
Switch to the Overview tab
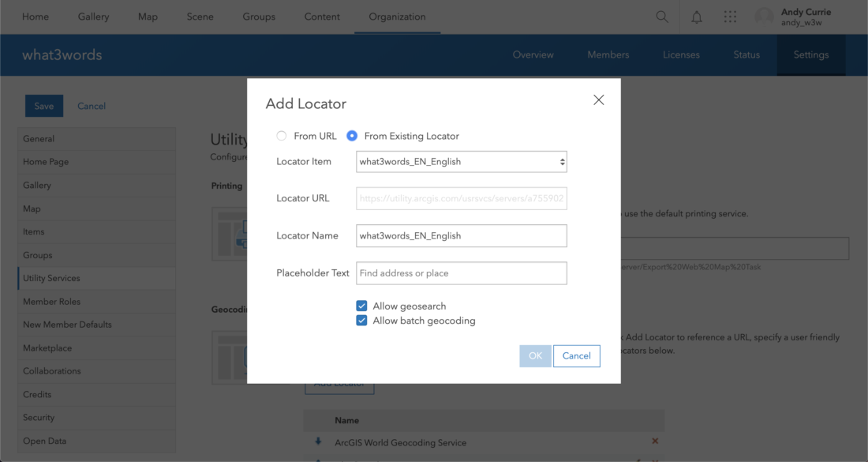coord(533,54)
